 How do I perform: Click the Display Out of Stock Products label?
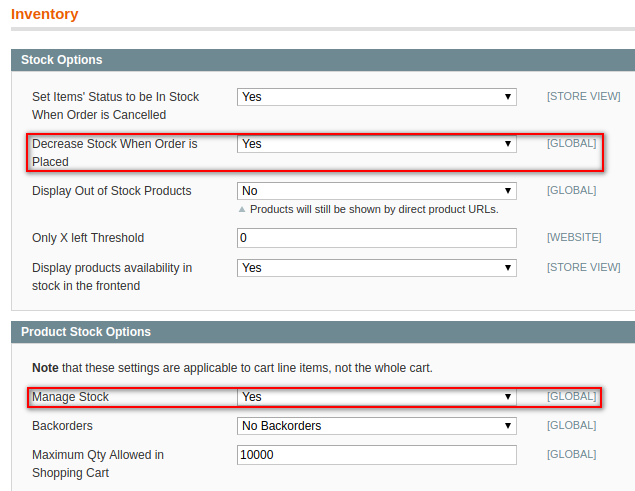(111, 191)
